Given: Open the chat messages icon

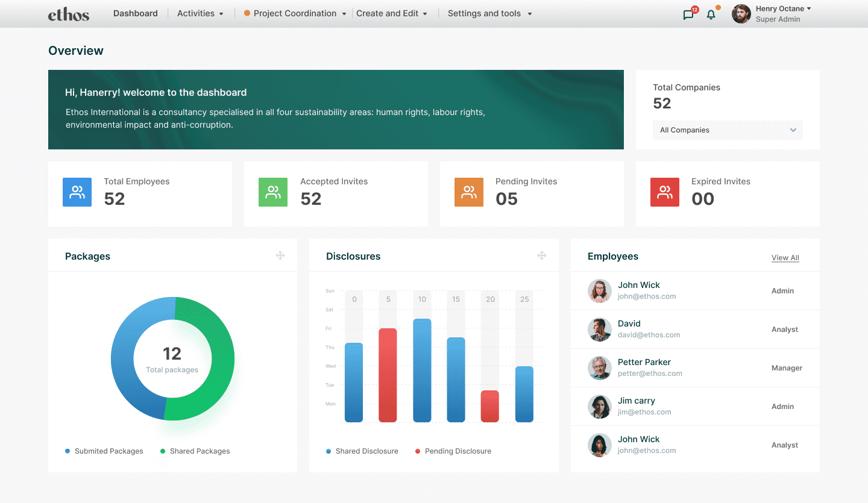Looking at the screenshot, I should coord(688,15).
